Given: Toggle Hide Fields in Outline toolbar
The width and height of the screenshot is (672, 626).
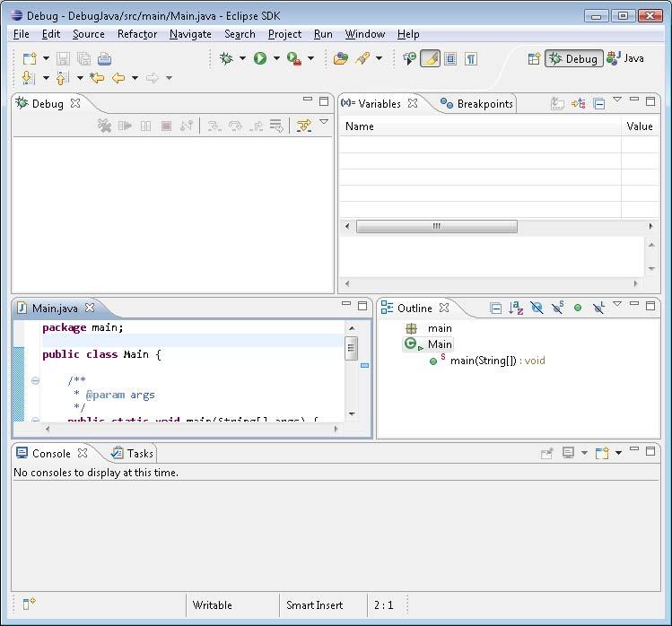Looking at the screenshot, I should [x=537, y=308].
